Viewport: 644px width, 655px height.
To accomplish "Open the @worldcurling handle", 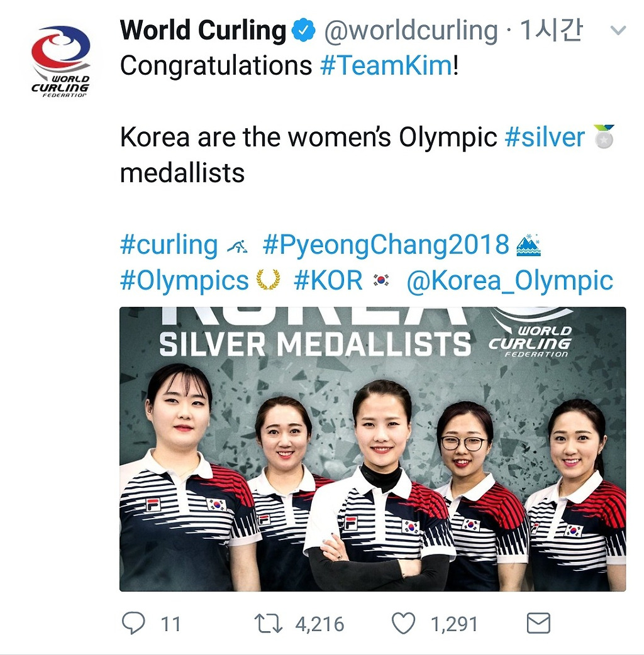I will click(x=410, y=30).
